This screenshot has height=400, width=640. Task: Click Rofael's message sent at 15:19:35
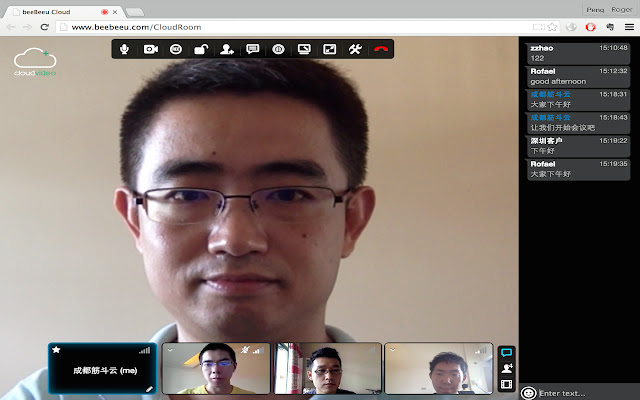pyautogui.click(x=578, y=169)
